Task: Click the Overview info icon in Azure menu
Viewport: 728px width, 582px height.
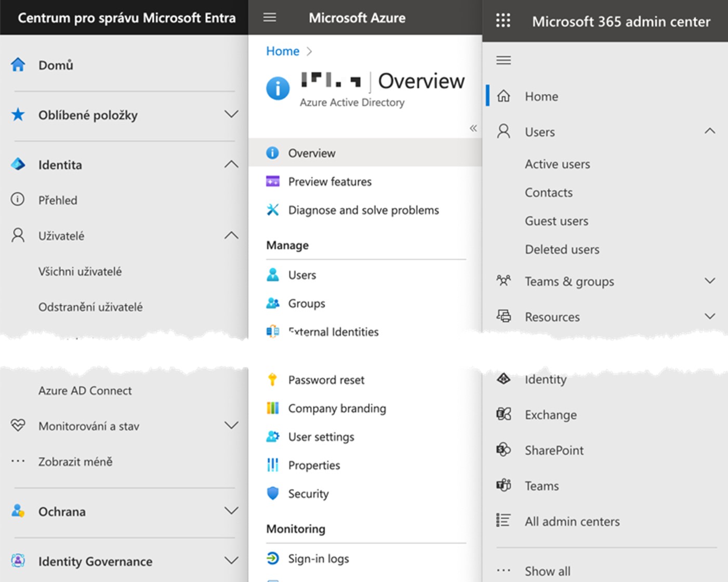Action: point(272,153)
